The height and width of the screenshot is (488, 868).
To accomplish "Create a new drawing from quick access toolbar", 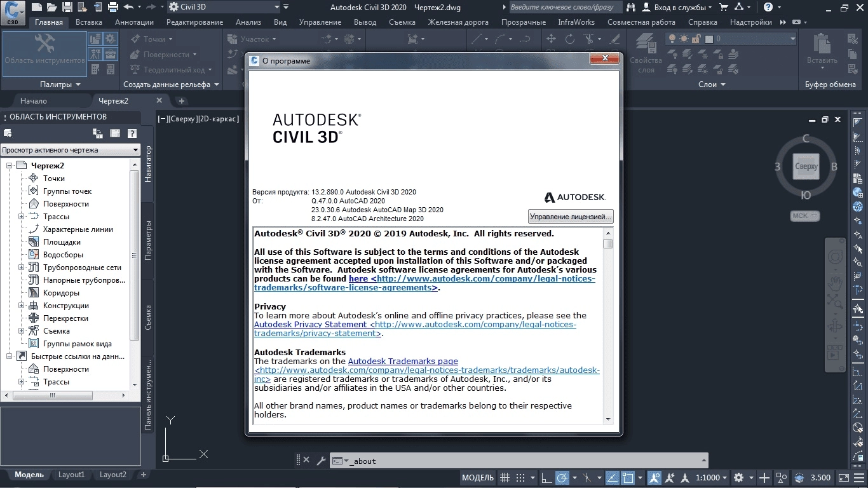I will tap(36, 7).
